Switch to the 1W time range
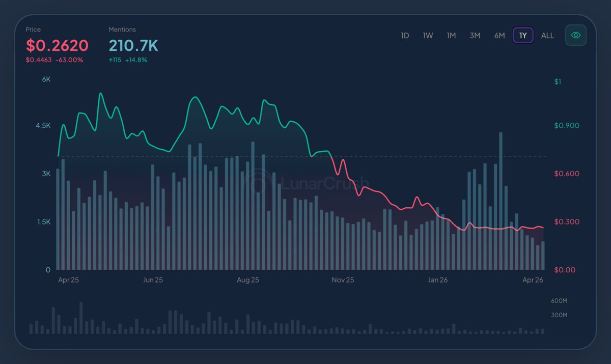Screen dimensions: 611x364 click(428, 36)
